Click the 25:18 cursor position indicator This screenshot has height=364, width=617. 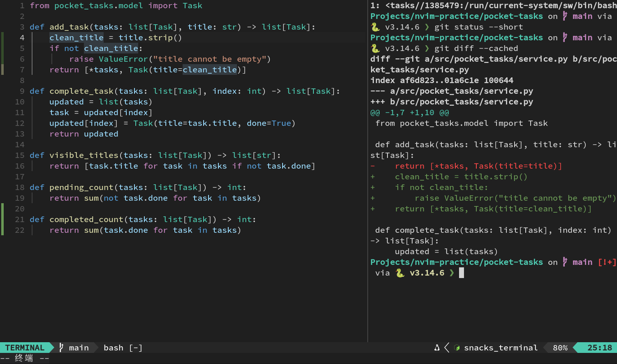[x=599, y=348]
